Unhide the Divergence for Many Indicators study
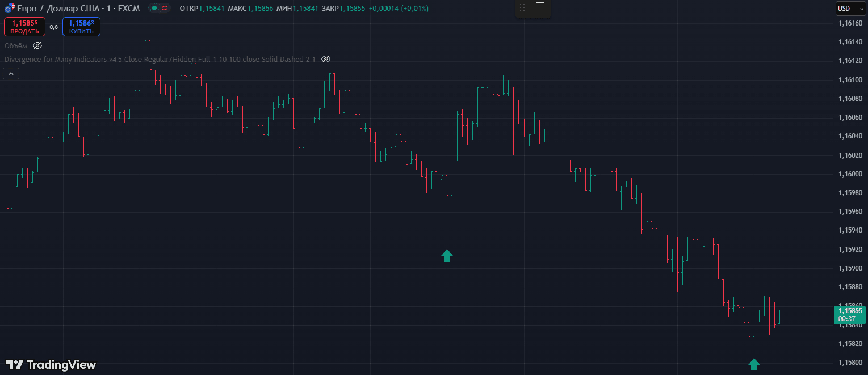The height and width of the screenshot is (375, 868). pos(326,59)
